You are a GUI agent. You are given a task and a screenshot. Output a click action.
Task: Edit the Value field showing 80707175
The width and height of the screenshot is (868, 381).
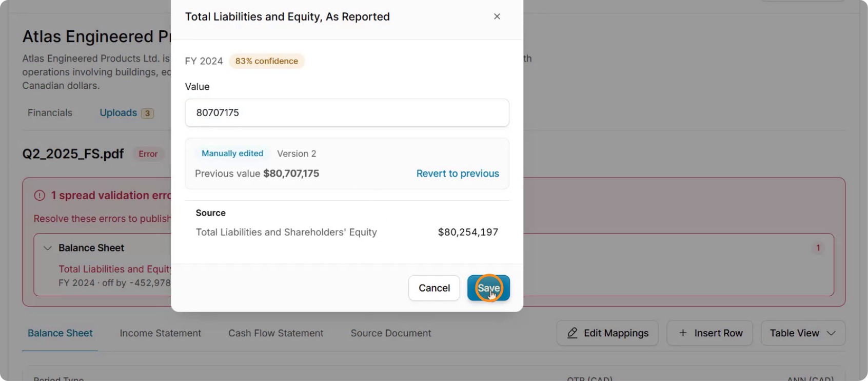click(347, 112)
